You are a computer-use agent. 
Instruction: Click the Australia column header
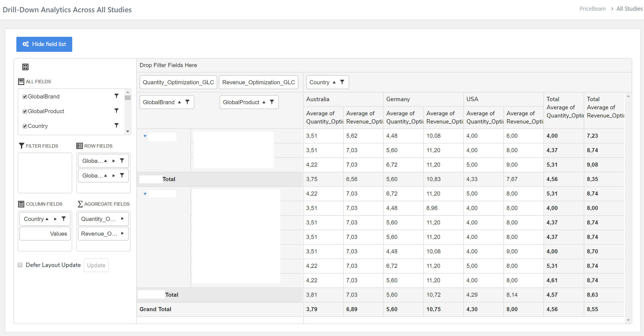343,99
